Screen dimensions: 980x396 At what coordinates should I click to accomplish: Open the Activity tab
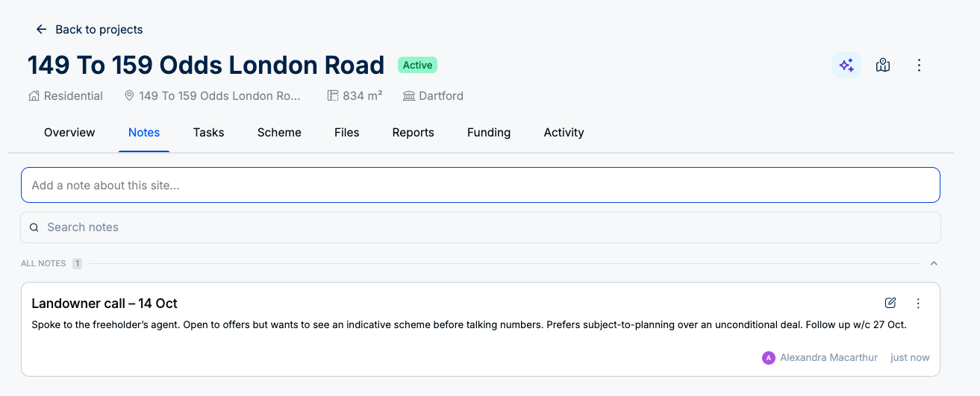pos(564,133)
